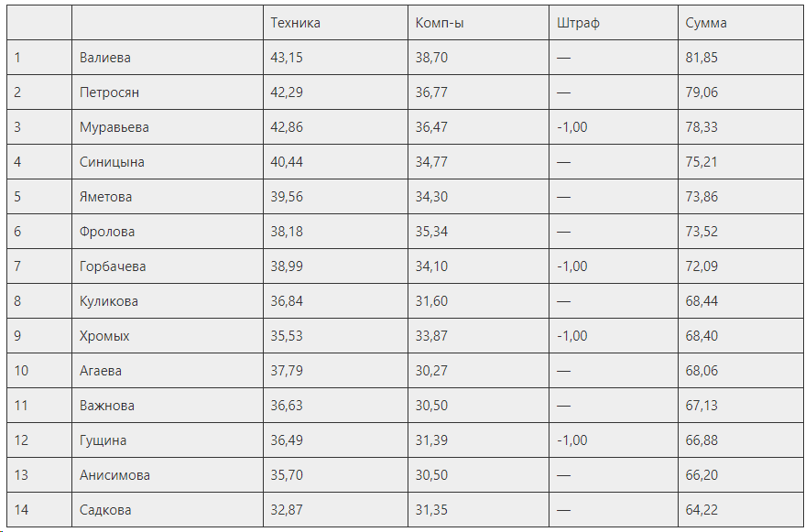Click Садкова's technique score 32,87
Viewport: 805px width, 532px height.
pyautogui.click(x=287, y=510)
